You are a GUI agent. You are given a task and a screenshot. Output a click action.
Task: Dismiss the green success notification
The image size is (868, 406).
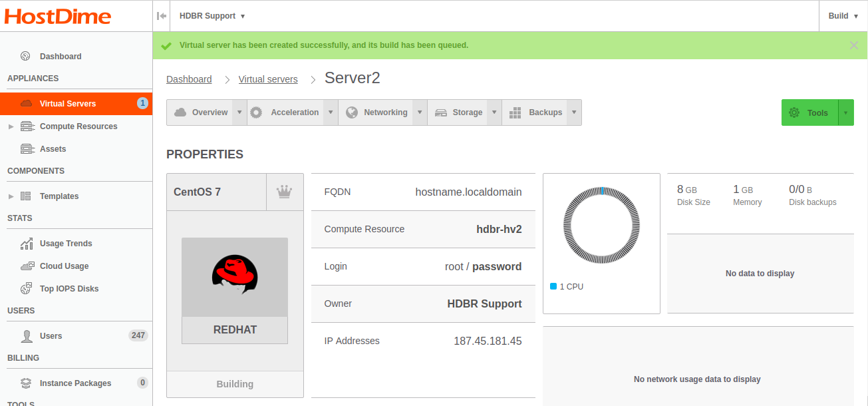pyautogui.click(x=854, y=45)
